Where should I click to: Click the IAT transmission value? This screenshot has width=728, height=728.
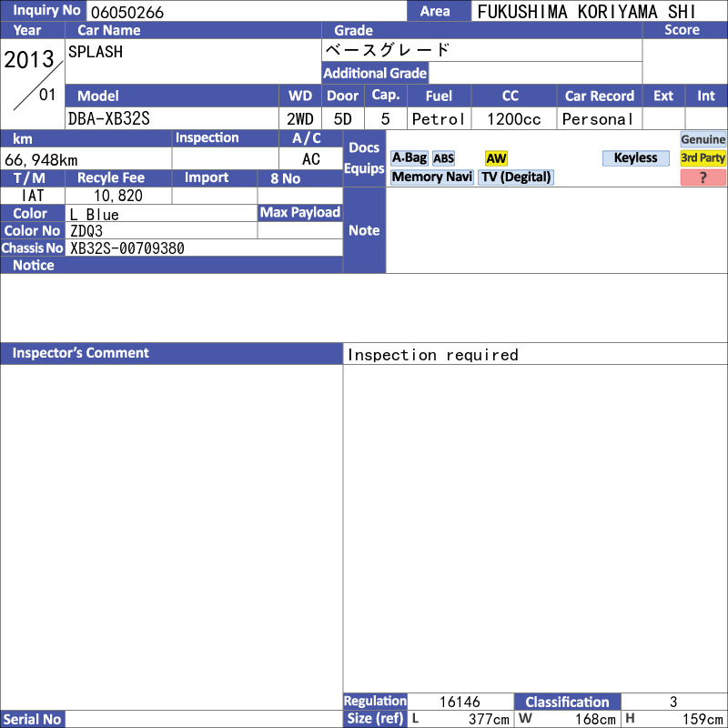tap(33, 196)
